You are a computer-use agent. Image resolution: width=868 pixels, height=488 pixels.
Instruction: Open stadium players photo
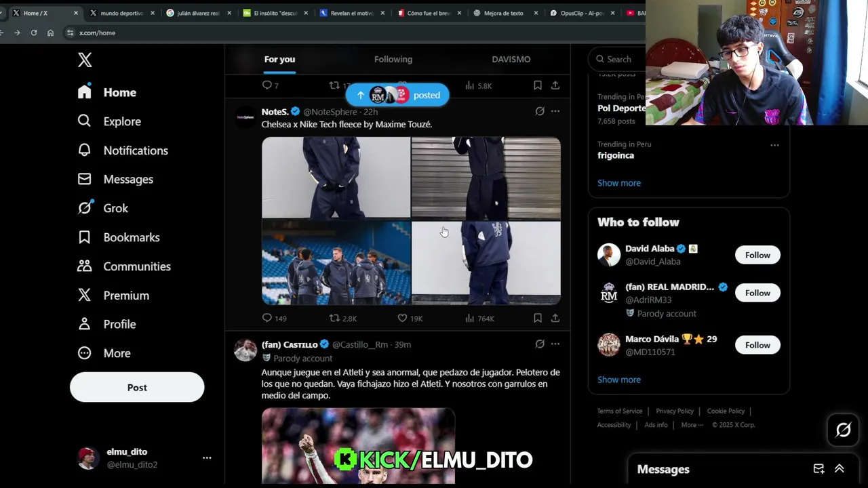[336, 262]
